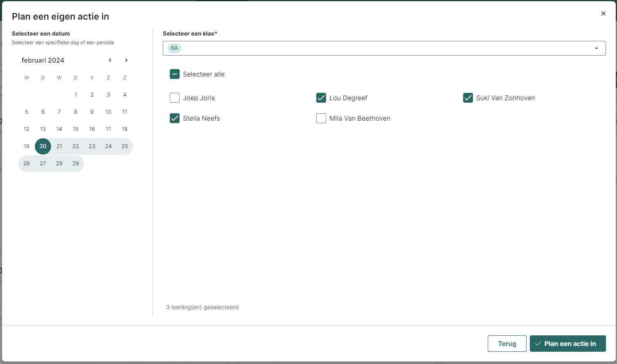Close the dialog with the X icon
617x364 pixels.
click(x=603, y=13)
